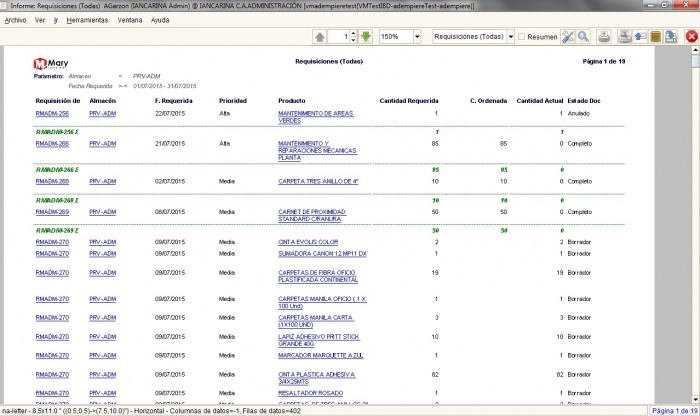Click the Prioridad column header
Viewport: 700px width, 416px height.
tap(233, 101)
